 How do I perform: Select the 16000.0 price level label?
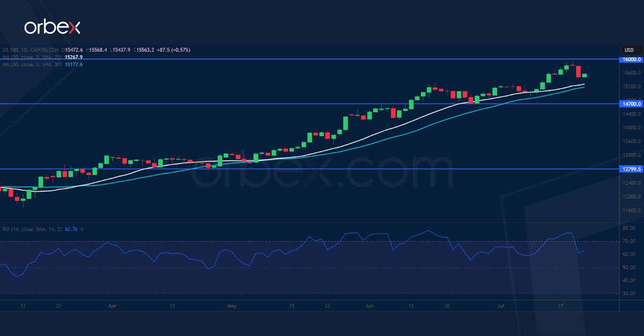coord(630,59)
